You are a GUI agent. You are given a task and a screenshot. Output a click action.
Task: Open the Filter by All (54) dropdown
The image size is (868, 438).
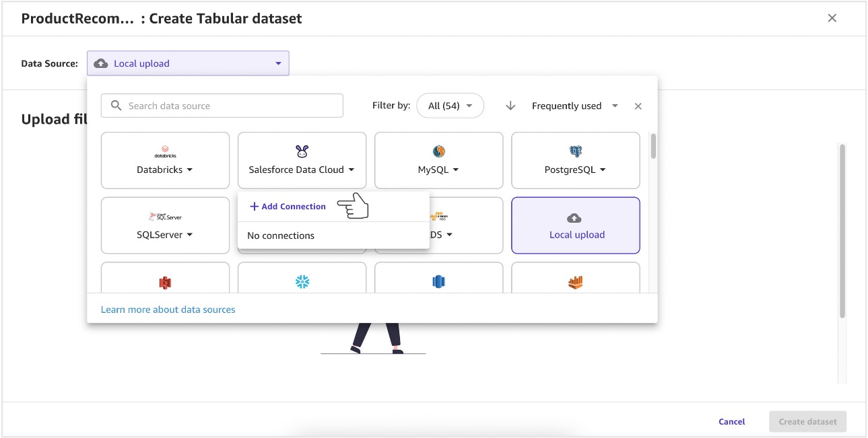coord(450,106)
